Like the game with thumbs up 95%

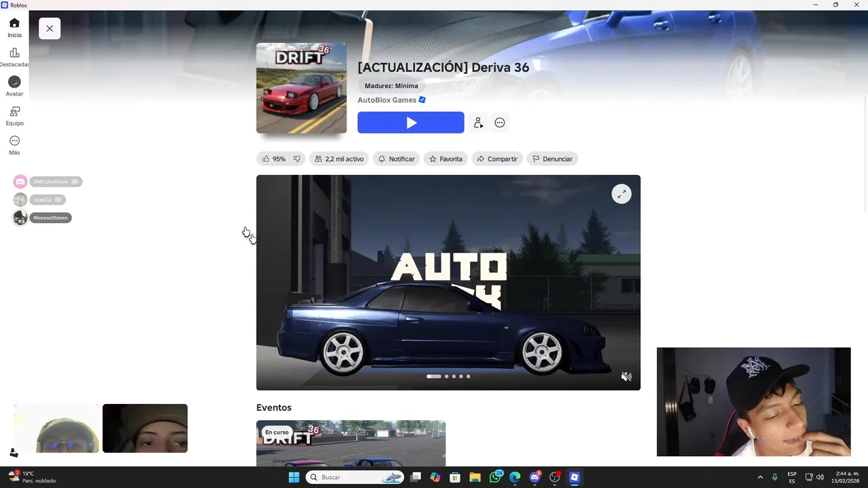tap(273, 159)
